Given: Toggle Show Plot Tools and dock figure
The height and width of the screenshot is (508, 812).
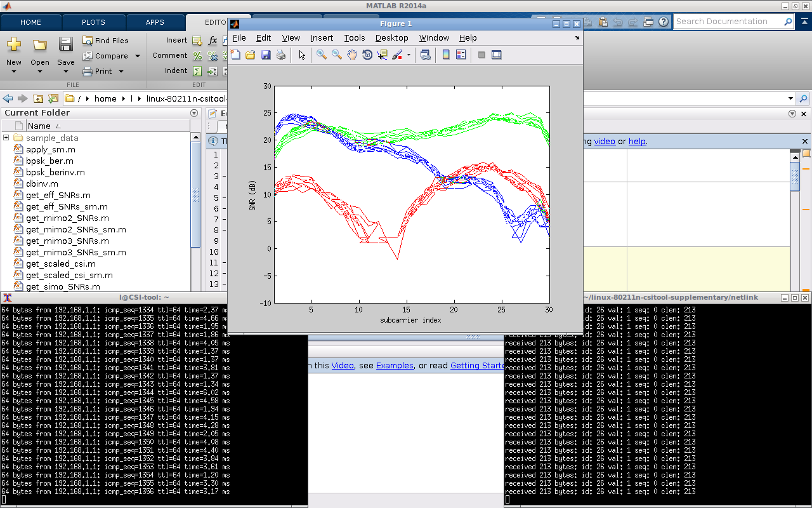Looking at the screenshot, I should (x=497, y=55).
